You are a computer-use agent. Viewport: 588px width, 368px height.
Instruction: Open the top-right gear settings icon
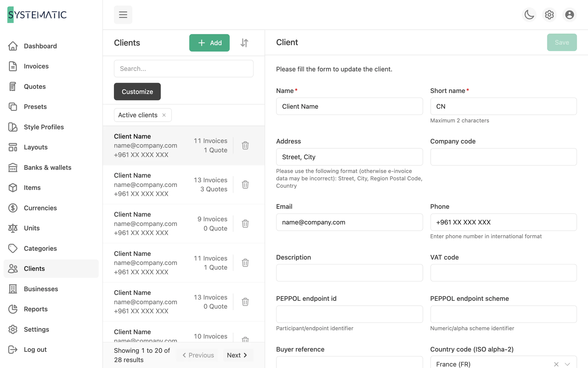click(x=549, y=15)
